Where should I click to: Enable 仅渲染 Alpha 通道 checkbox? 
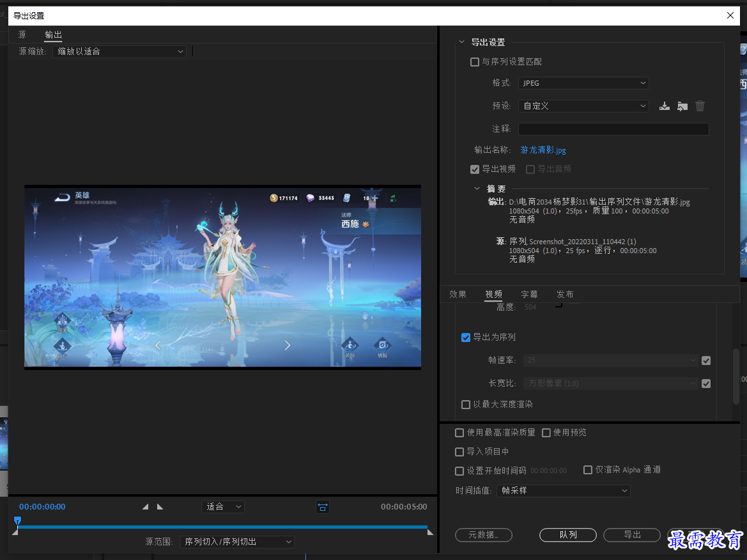tap(588, 470)
